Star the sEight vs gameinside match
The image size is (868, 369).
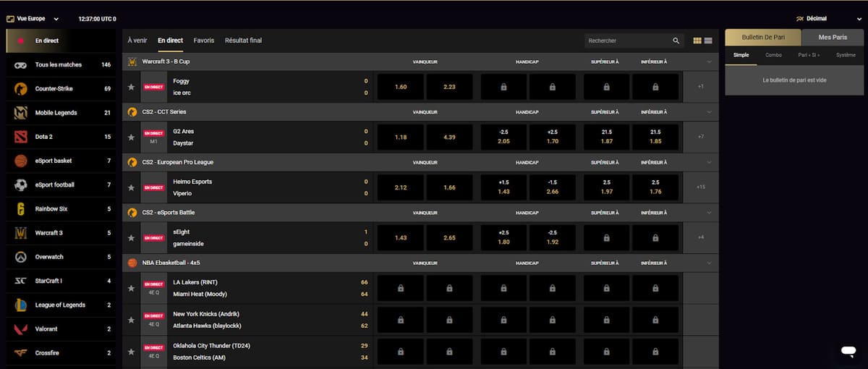click(131, 237)
